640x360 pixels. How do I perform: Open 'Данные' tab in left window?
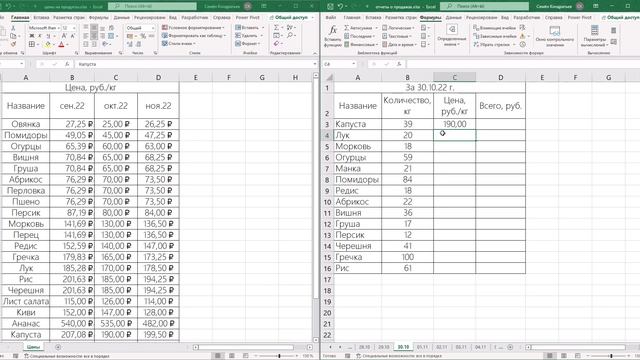[122, 18]
